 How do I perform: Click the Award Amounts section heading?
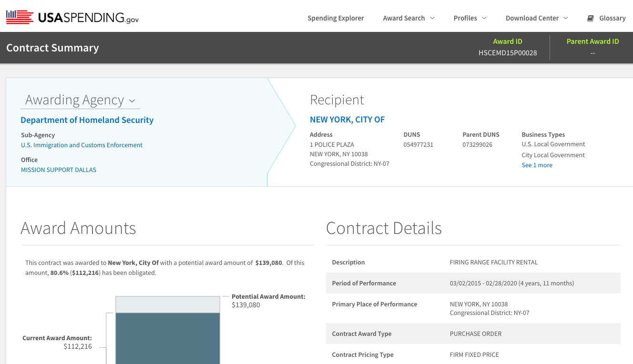click(78, 228)
